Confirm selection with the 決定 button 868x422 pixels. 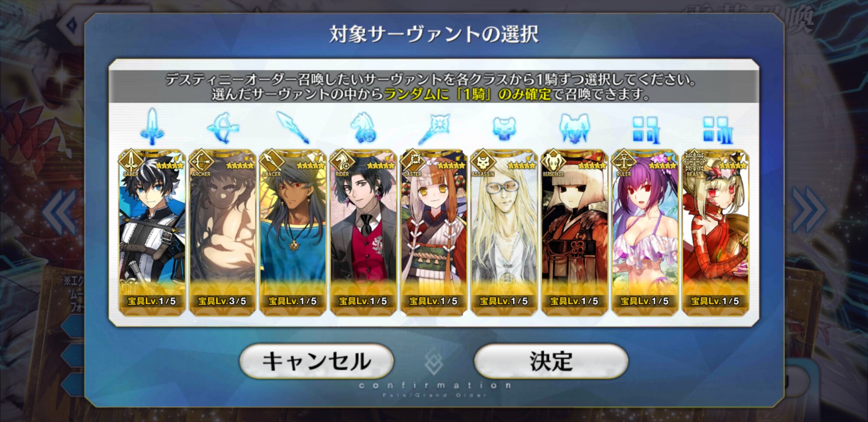point(551,361)
